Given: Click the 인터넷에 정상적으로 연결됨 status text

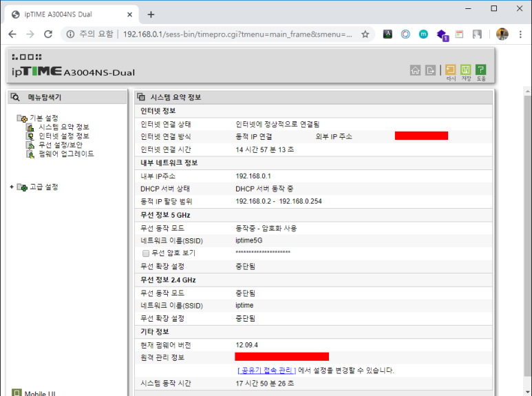Looking at the screenshot, I should click(x=277, y=124).
